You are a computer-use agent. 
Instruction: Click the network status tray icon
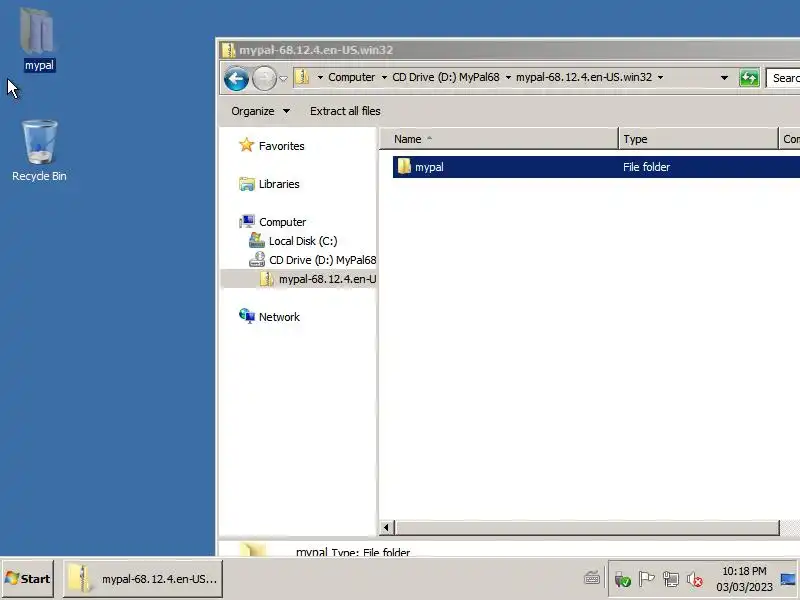[x=670, y=579]
